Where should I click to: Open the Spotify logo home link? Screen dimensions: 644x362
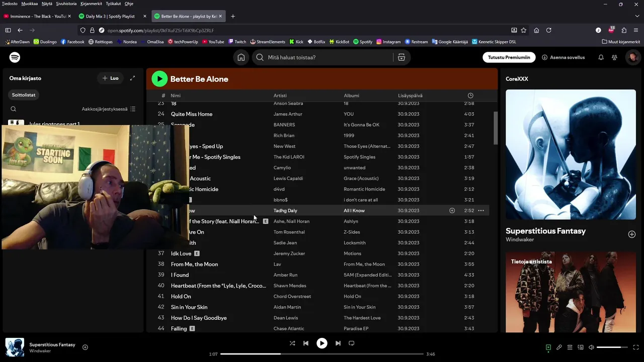tap(15, 57)
